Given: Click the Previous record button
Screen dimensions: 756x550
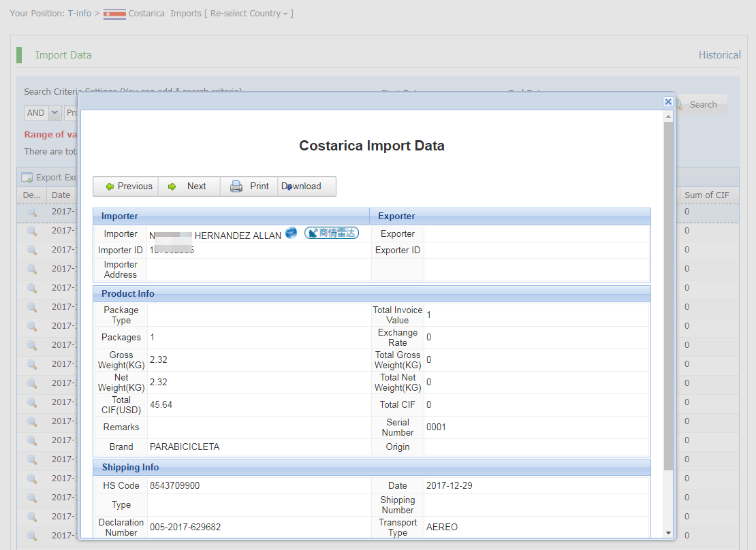Looking at the screenshot, I should pos(127,187).
